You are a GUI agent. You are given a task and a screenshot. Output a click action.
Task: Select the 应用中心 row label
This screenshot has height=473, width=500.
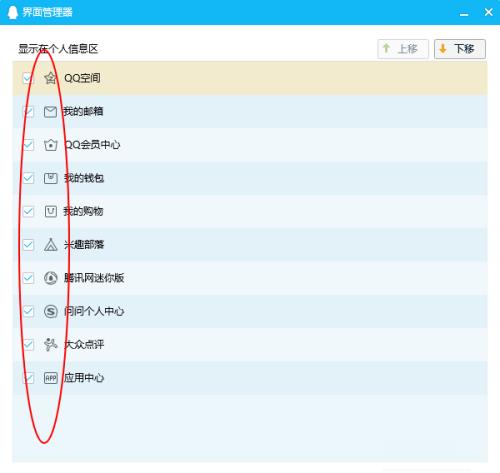pos(84,378)
